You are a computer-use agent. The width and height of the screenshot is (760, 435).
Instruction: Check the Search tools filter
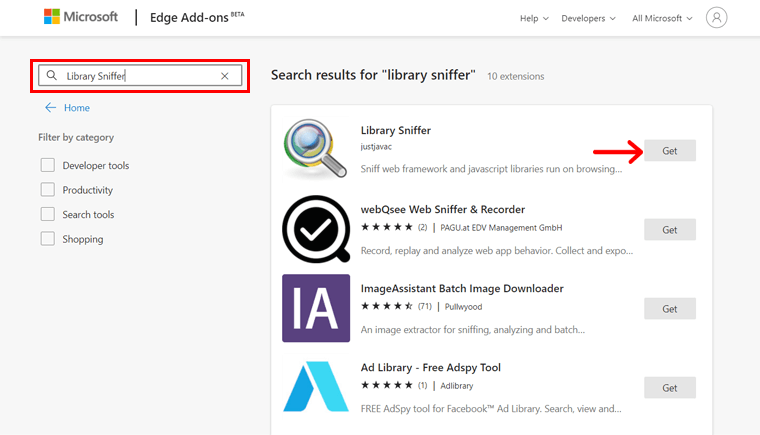[47, 214]
